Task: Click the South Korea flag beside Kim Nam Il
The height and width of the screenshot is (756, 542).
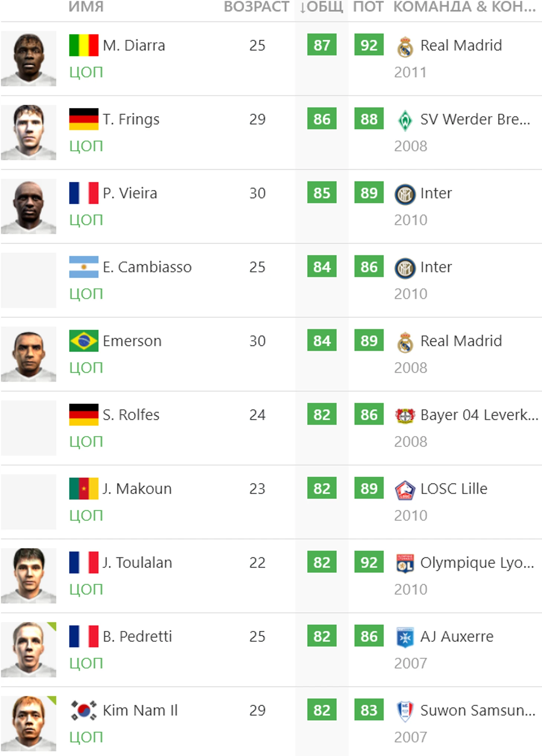Action: coord(84,710)
